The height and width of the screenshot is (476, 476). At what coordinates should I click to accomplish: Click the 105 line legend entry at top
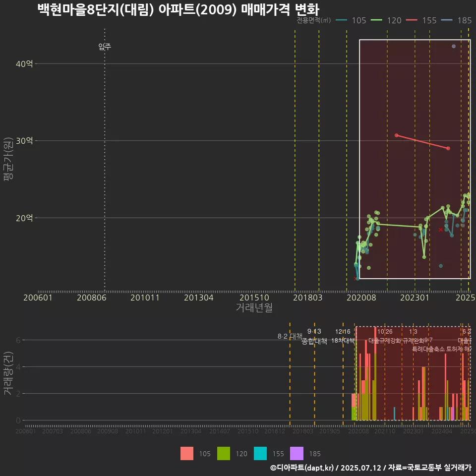point(351,20)
